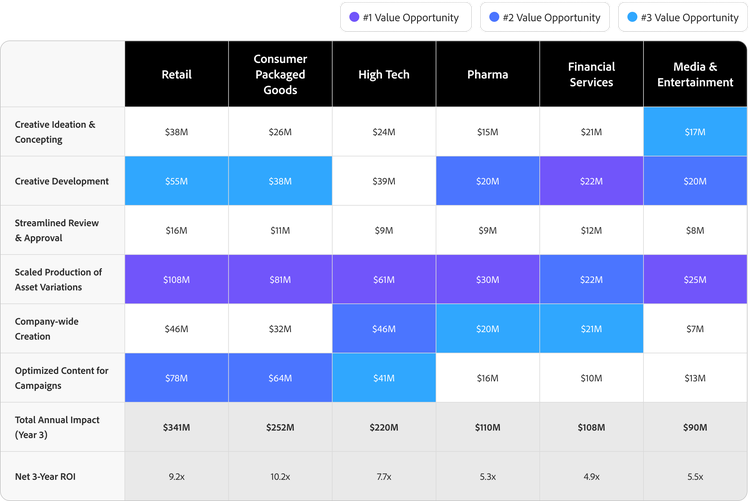Image resolution: width=750 pixels, height=501 pixels.
Task: Click the purple dot in #1 legend
Action: (x=354, y=17)
